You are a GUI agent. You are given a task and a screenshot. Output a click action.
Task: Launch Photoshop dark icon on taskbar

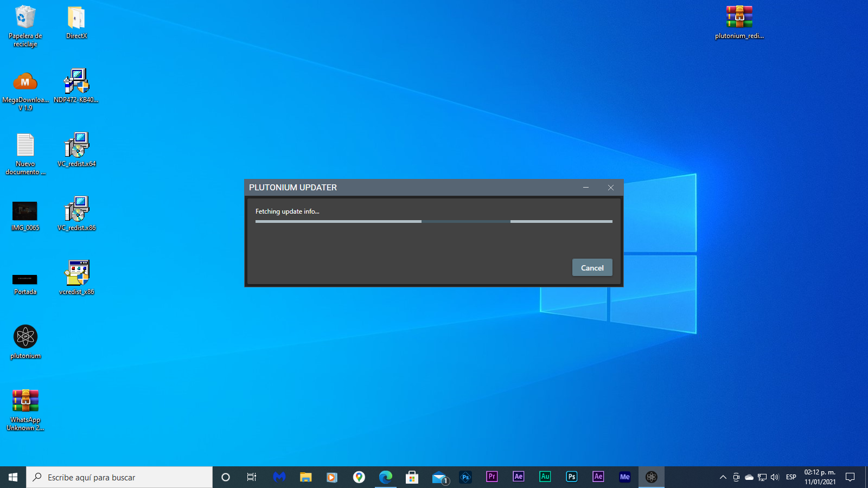click(x=465, y=477)
